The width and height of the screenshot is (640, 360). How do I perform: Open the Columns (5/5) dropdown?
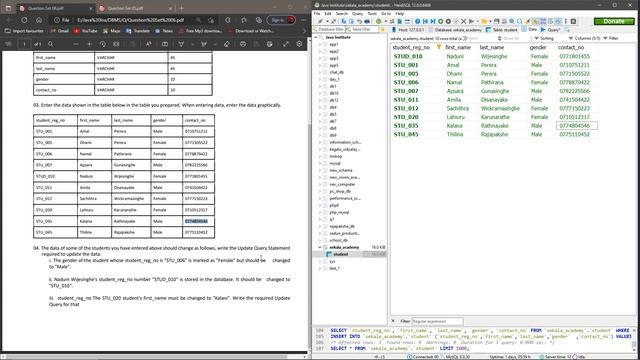584,38
